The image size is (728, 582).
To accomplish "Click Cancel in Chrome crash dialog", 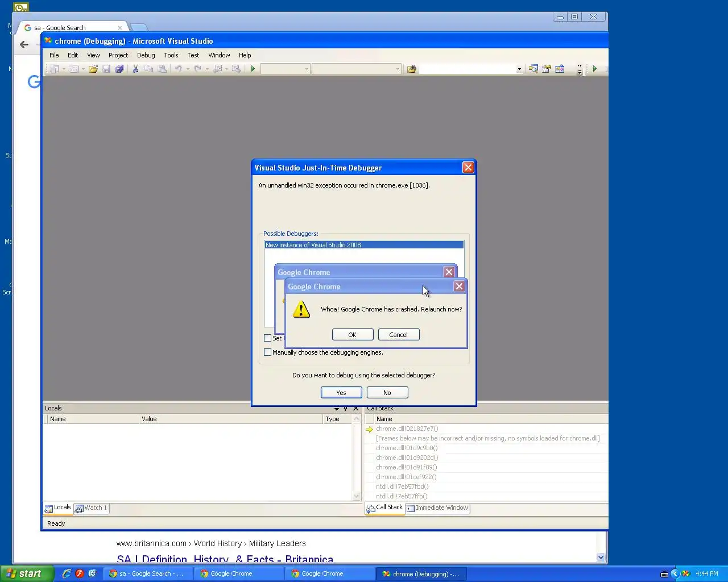I will [399, 335].
